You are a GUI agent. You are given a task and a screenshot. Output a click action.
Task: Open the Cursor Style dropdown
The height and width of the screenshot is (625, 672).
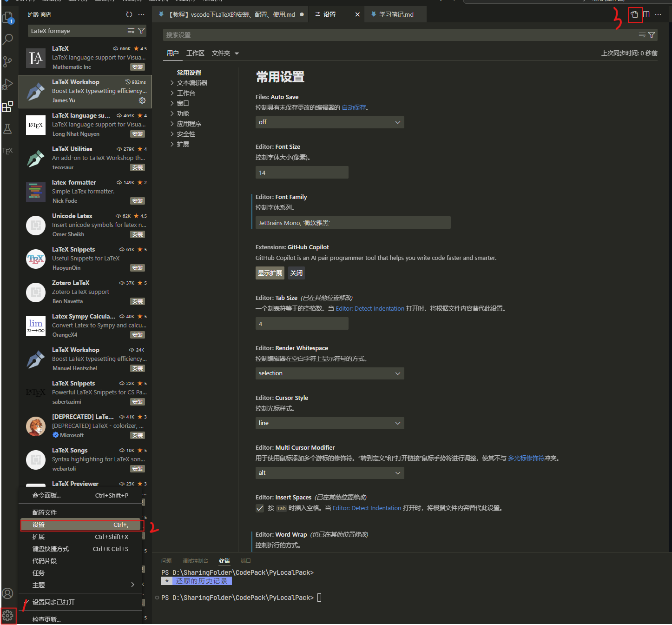329,423
